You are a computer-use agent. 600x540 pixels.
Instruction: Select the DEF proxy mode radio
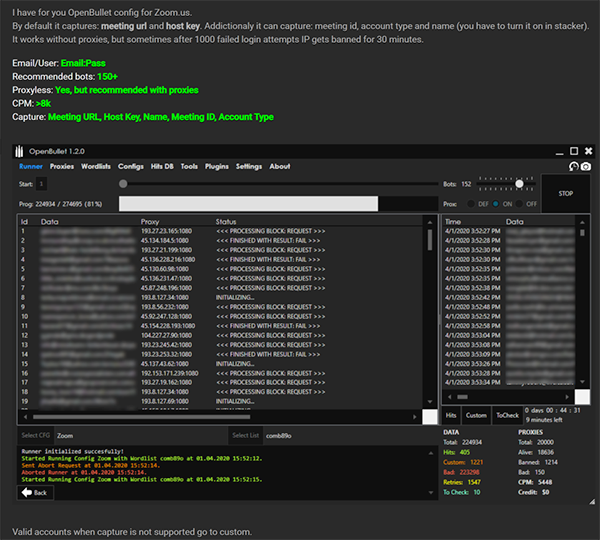(x=471, y=204)
